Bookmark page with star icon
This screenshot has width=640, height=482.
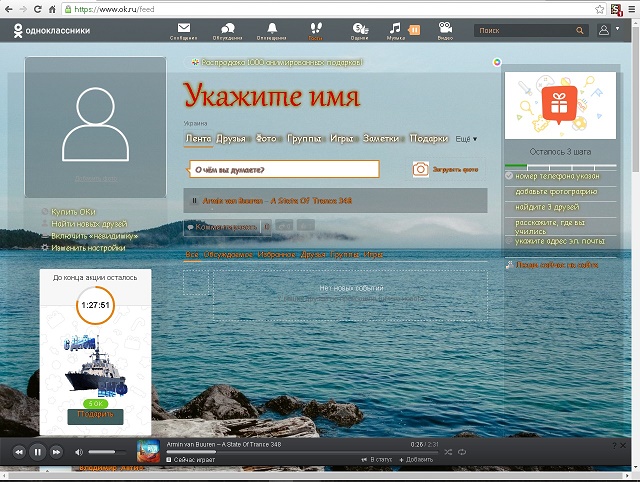point(599,9)
